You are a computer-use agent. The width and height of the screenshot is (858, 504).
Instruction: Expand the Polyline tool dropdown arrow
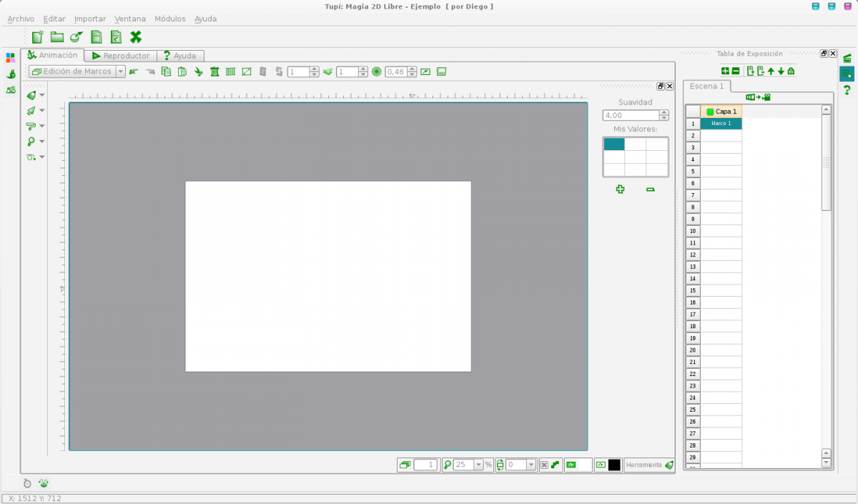tap(43, 110)
